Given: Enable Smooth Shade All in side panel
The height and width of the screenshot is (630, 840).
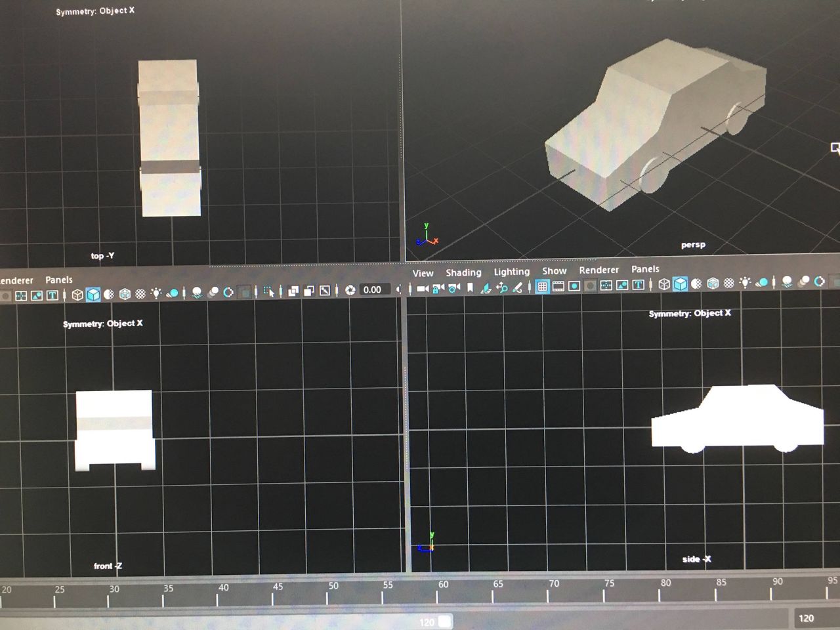Looking at the screenshot, I should (x=681, y=283).
